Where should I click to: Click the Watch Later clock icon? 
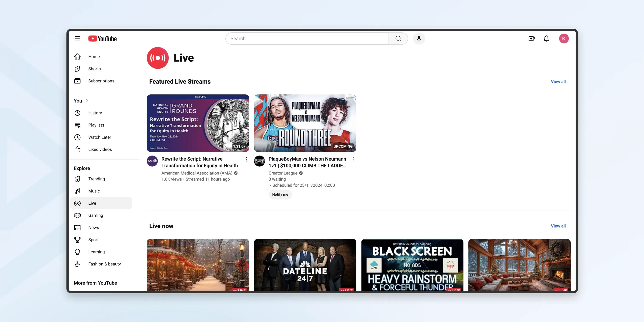77,137
